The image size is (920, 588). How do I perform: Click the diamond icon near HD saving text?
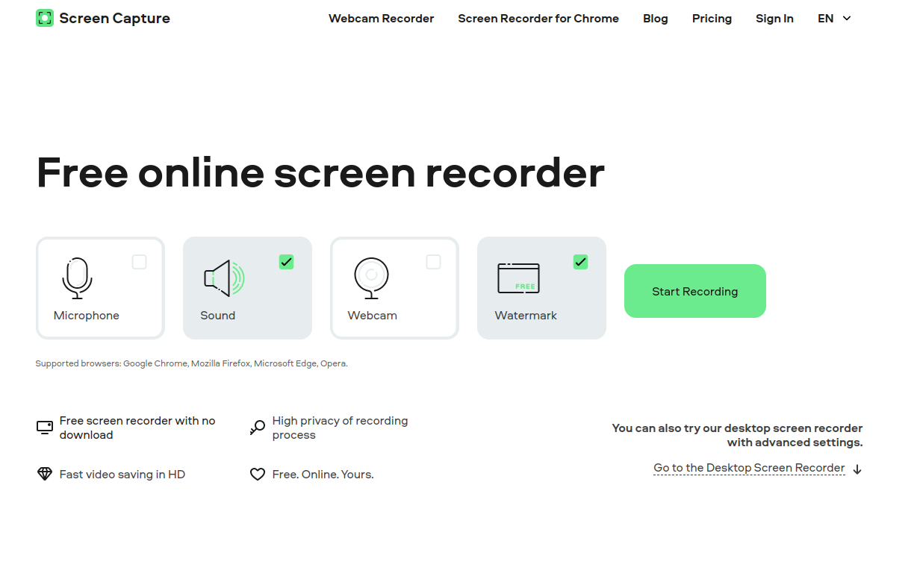44,474
